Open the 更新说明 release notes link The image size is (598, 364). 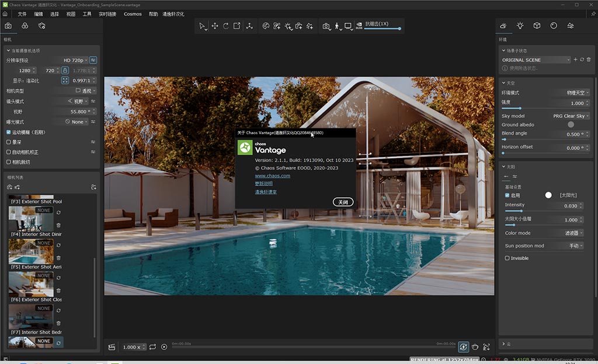pos(263,184)
